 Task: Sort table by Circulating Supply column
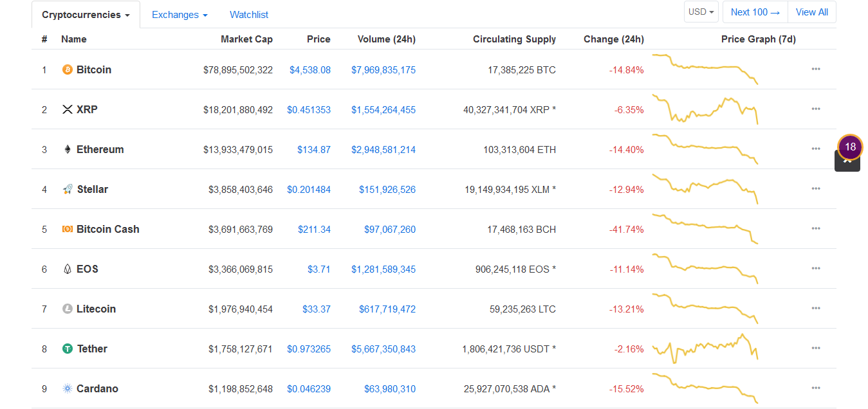point(514,39)
